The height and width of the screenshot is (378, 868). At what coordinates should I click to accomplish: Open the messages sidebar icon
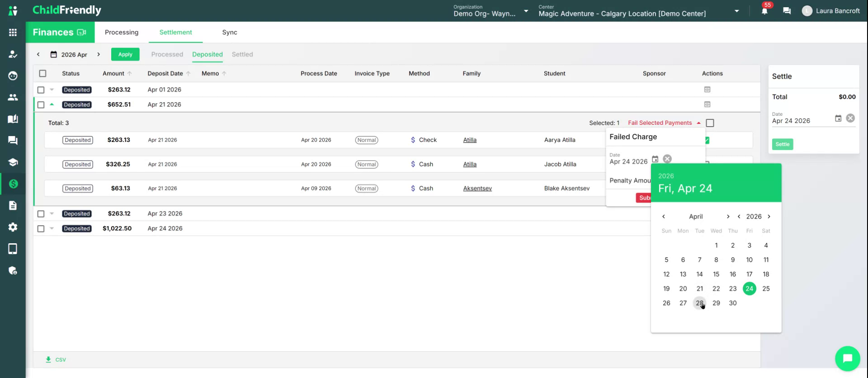pyautogui.click(x=13, y=141)
